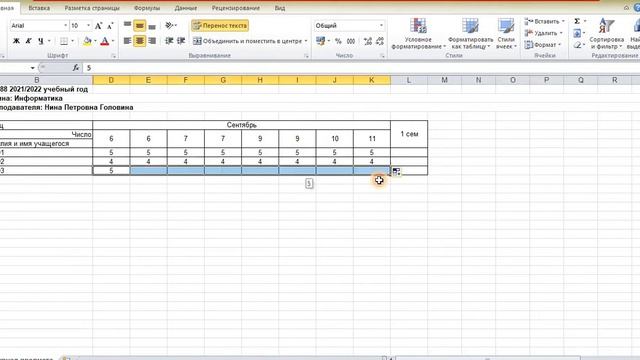The image size is (640, 360).
Task: Click AutoSum sigma icon
Action: point(577,21)
